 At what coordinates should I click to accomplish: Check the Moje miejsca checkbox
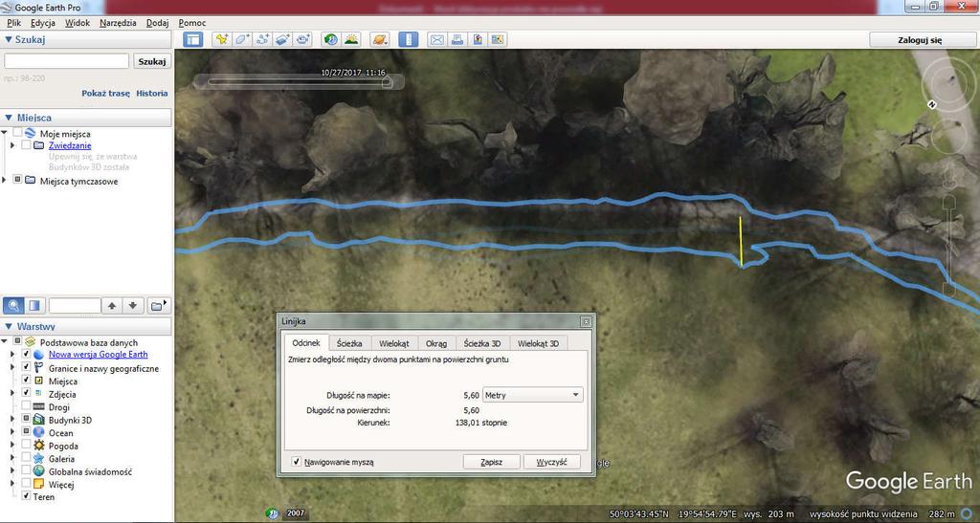[x=17, y=133]
